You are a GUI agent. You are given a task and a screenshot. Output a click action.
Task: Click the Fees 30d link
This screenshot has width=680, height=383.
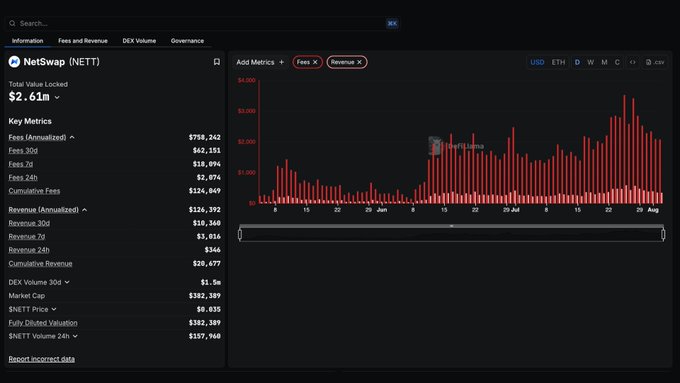click(23, 151)
